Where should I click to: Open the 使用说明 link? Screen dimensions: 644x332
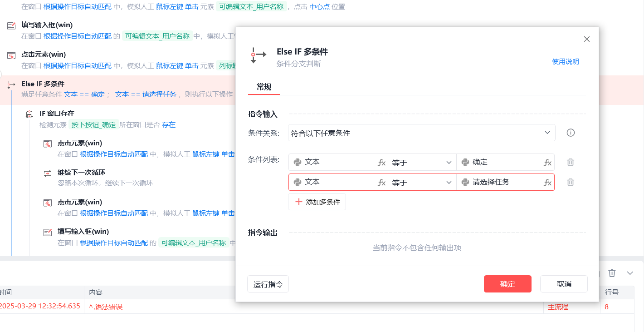click(x=566, y=62)
